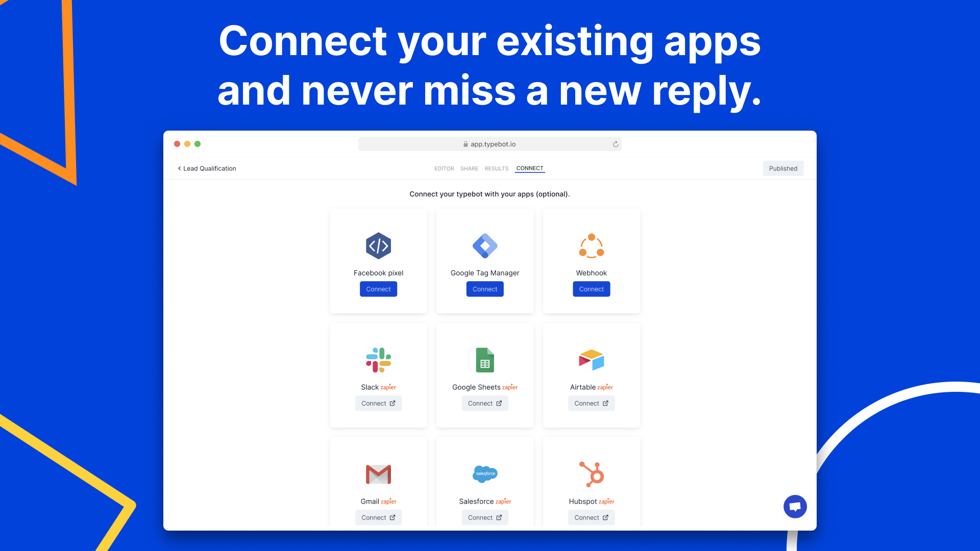Click the chat support bubble
Screen dimensions: 980x551
click(795, 507)
